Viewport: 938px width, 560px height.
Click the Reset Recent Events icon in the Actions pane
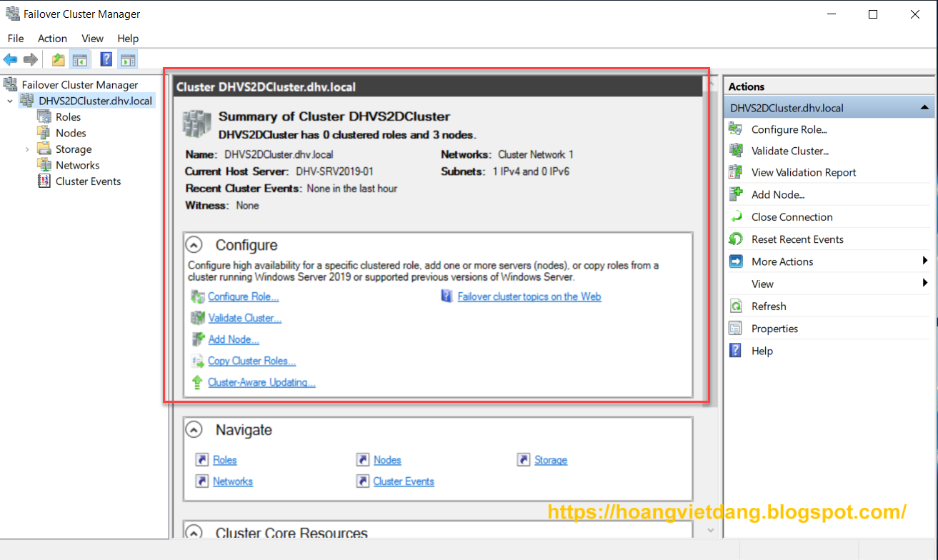point(736,239)
